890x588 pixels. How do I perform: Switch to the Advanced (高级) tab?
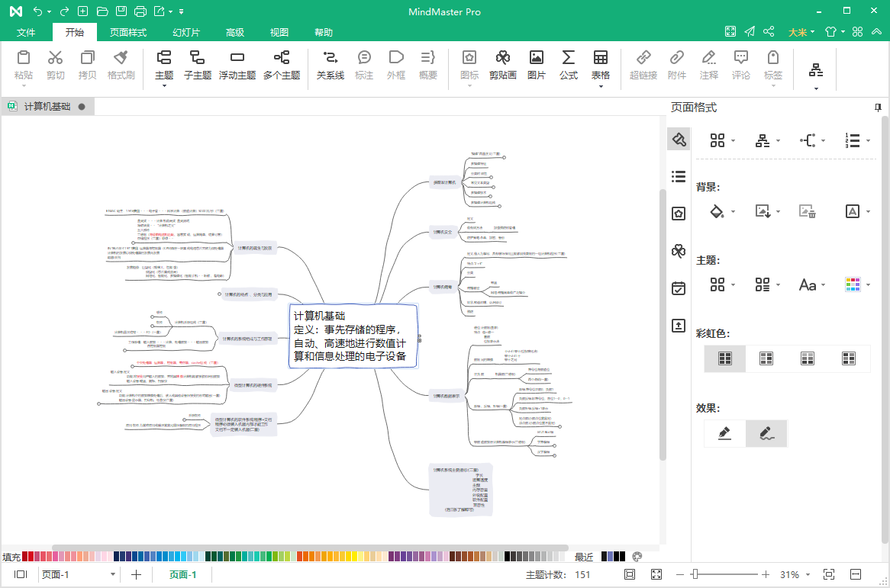[235, 32]
